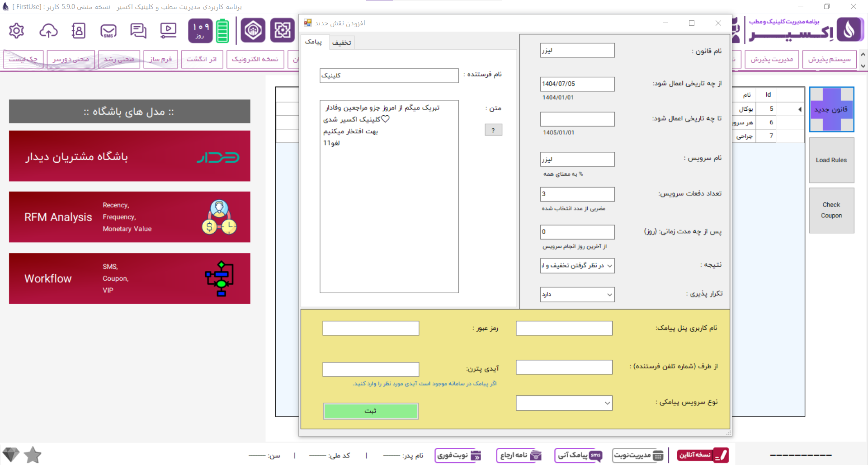This screenshot has width=868, height=465.
Task: Click the star icon at bottom left
Action: (x=33, y=455)
